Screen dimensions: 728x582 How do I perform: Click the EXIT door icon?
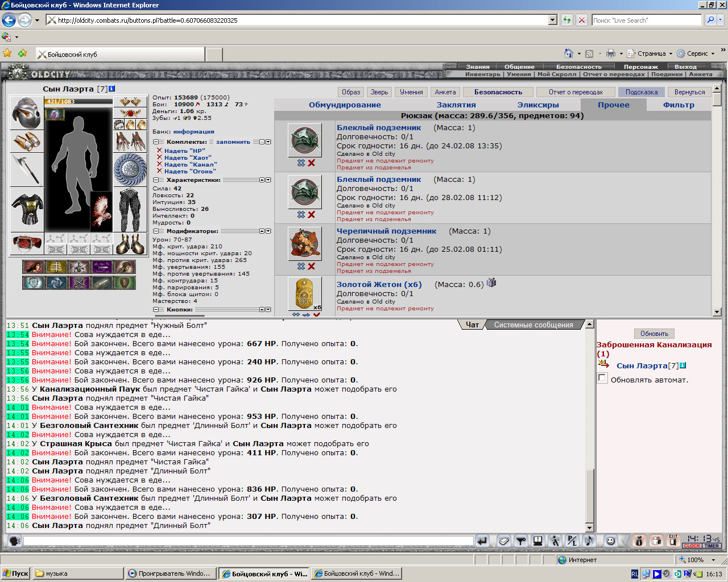coord(673,541)
